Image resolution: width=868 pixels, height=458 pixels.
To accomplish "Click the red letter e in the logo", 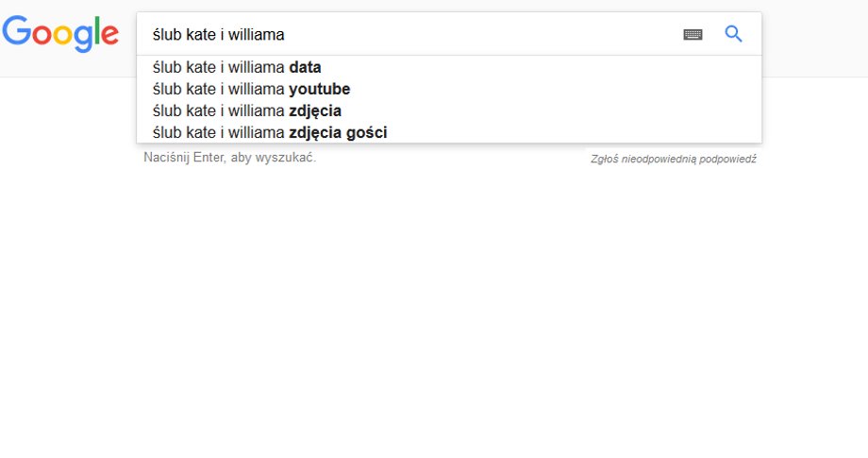I will point(109,34).
